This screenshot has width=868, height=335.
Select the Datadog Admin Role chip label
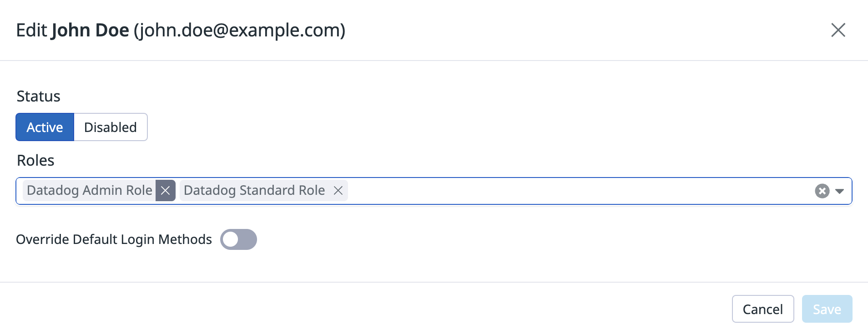click(x=90, y=190)
